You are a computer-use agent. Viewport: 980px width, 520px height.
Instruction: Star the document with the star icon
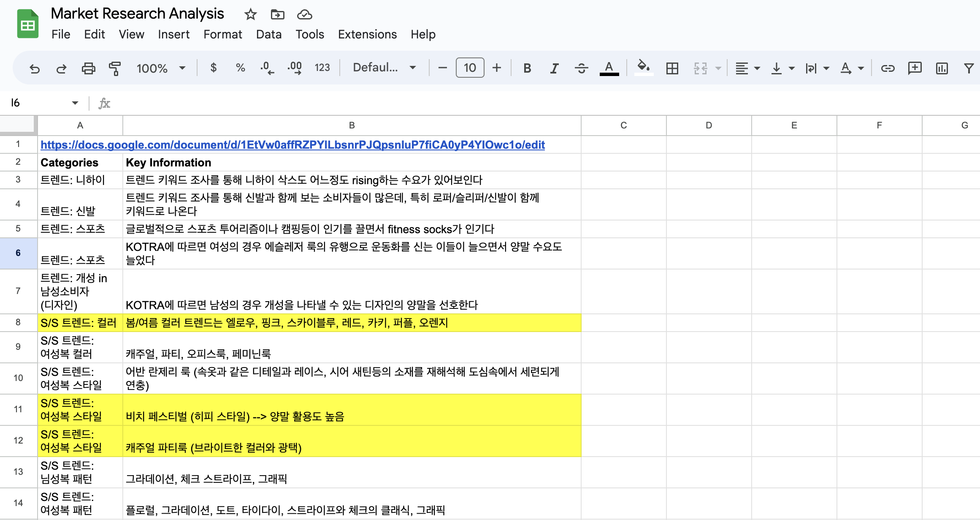250,15
